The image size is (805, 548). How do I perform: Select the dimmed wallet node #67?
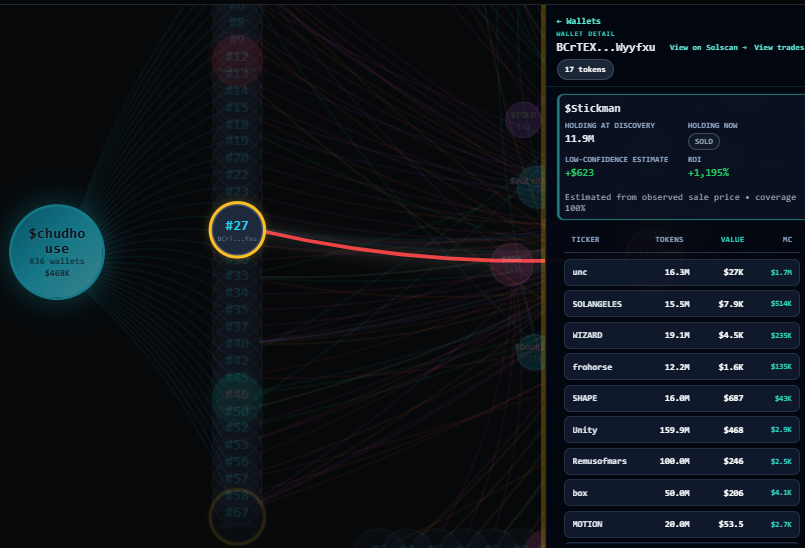tap(237, 516)
